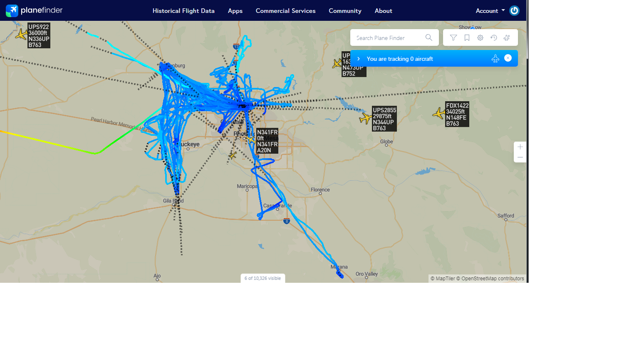644x359 pixels.
Task: Click the Maricopa city label
Action: (x=248, y=186)
